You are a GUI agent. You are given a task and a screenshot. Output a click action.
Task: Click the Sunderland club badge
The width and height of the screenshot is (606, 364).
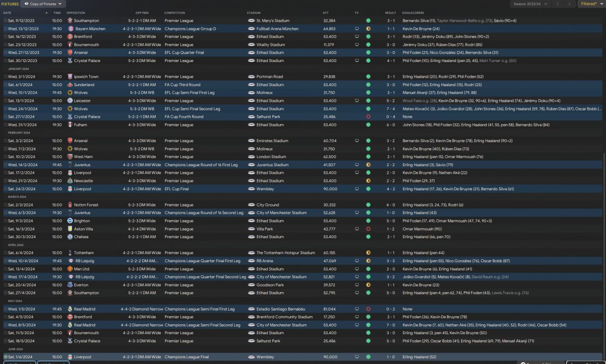click(x=70, y=85)
